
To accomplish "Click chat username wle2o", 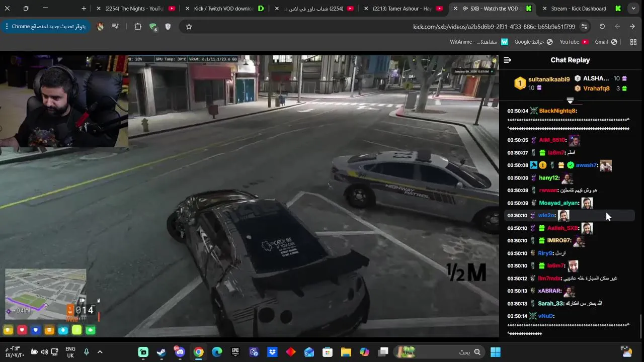I will [x=546, y=215].
